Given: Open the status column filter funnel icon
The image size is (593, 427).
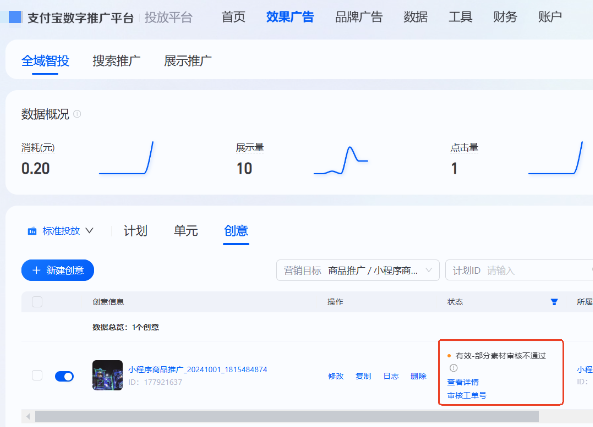Looking at the screenshot, I should click(554, 301).
